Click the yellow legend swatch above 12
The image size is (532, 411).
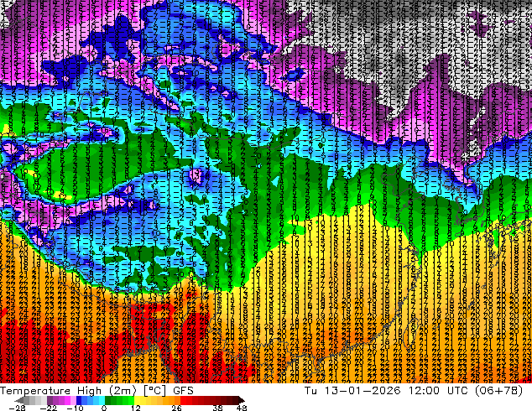[x=137, y=400]
